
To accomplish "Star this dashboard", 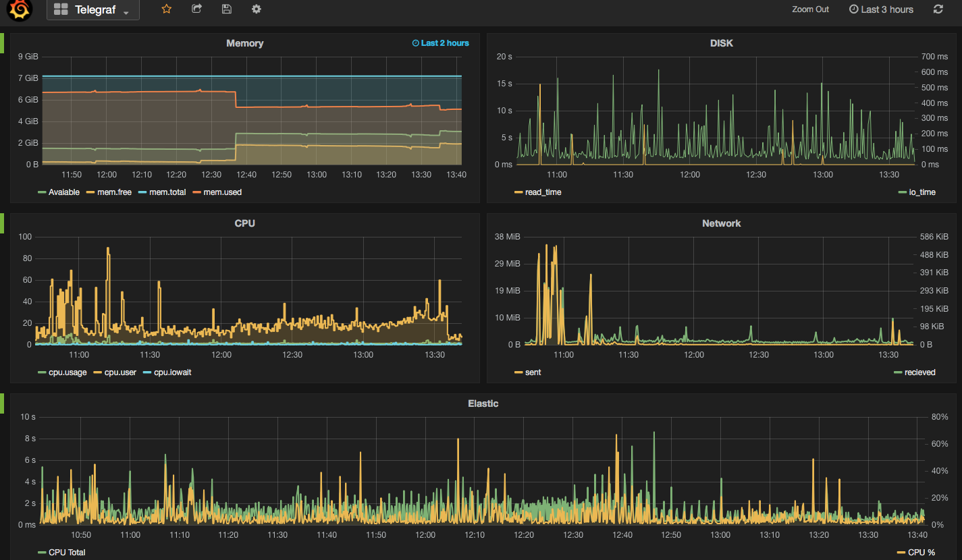I will pyautogui.click(x=167, y=9).
